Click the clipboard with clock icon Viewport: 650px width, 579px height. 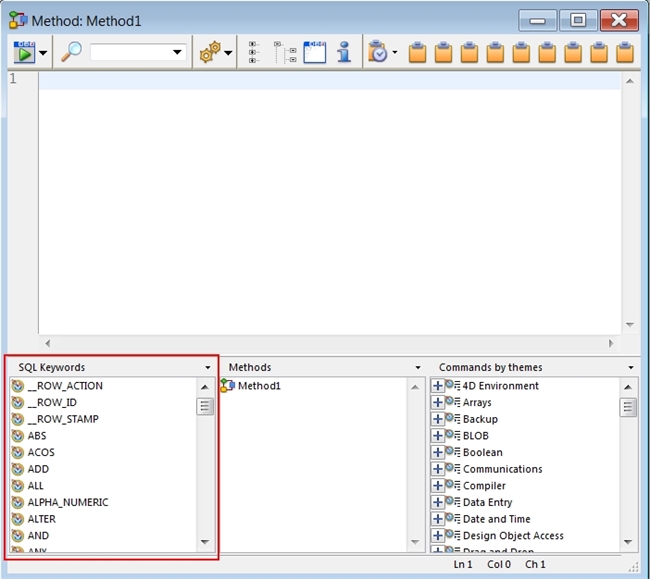pyautogui.click(x=377, y=52)
